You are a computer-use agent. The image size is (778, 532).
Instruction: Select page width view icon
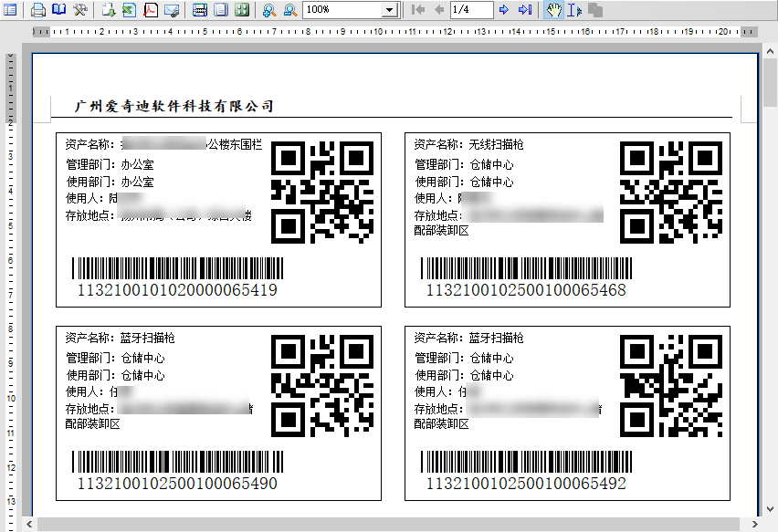(x=200, y=9)
